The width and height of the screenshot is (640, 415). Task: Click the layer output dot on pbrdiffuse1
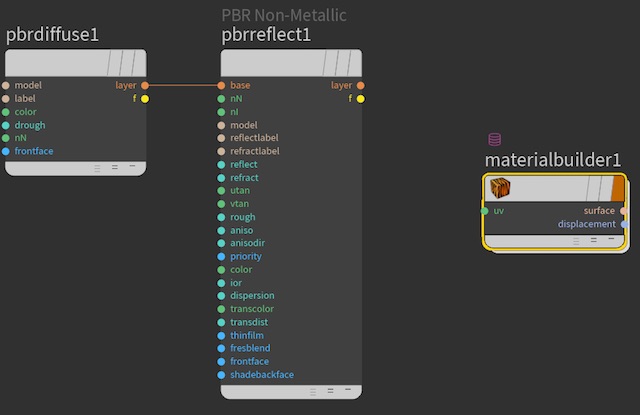(145, 86)
